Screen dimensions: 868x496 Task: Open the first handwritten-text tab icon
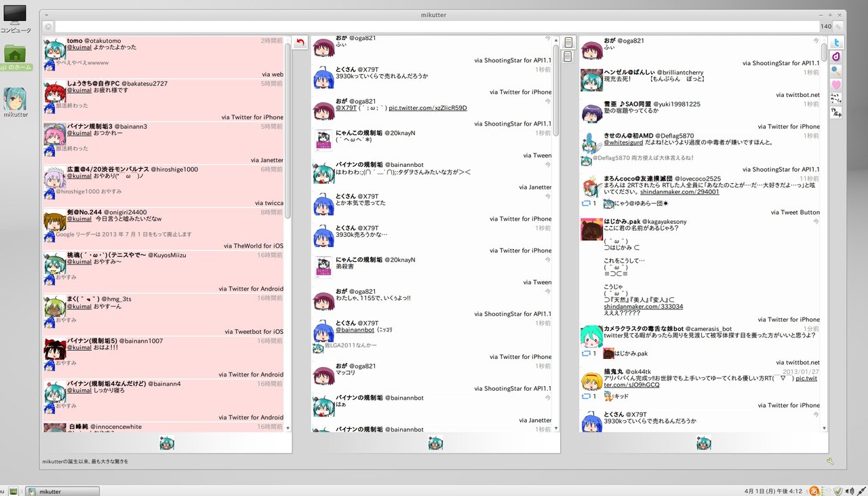pyautogui.click(x=837, y=98)
